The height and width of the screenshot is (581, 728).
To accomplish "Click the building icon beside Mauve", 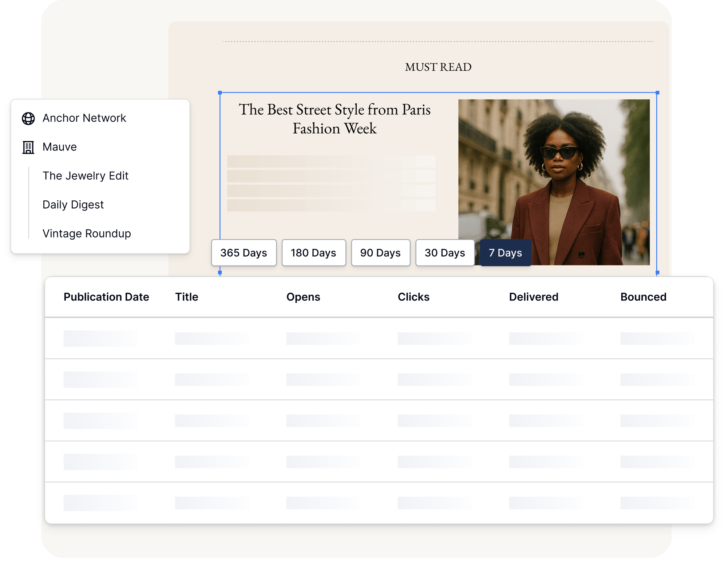I will pyautogui.click(x=28, y=147).
